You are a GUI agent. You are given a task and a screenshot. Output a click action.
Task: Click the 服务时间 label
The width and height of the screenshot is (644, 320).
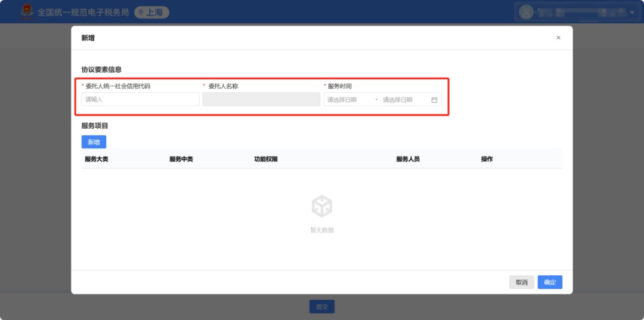[339, 86]
